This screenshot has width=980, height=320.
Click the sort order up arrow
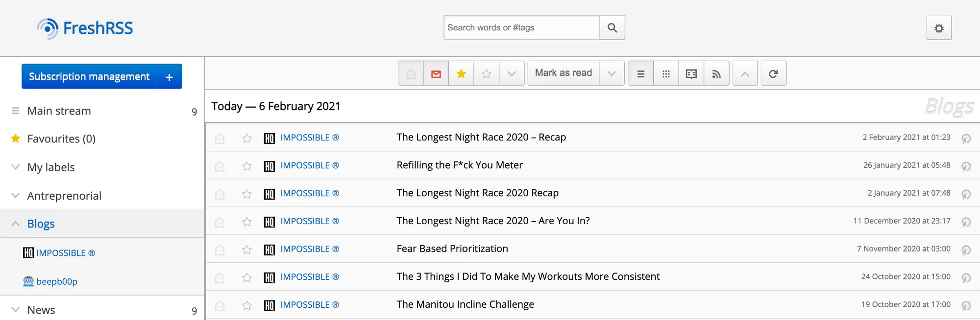[x=745, y=73]
